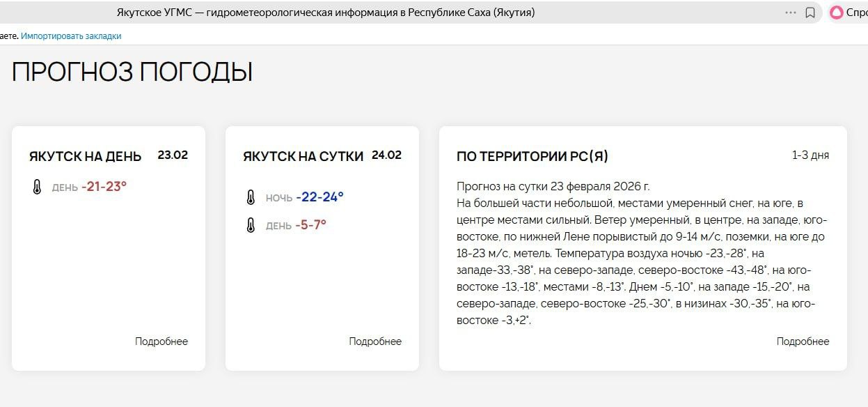Open the Alice assistant icon
The image size is (868, 407).
[x=836, y=13]
